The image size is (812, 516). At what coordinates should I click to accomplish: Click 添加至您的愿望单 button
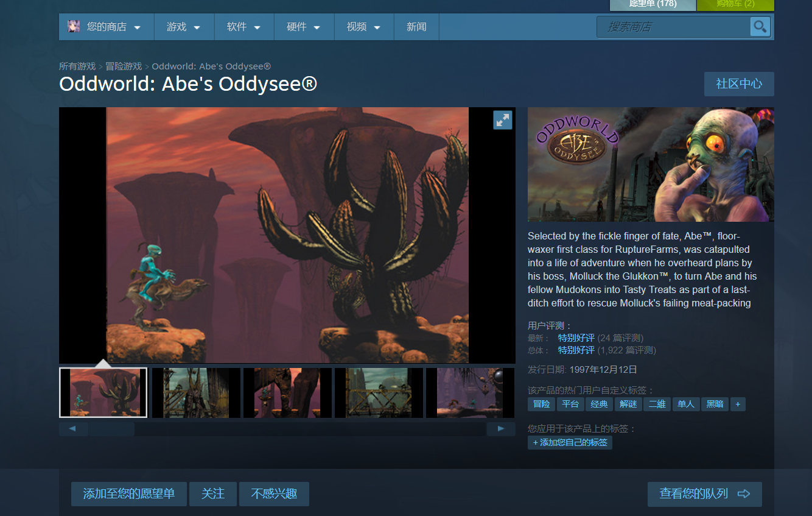[128, 493]
